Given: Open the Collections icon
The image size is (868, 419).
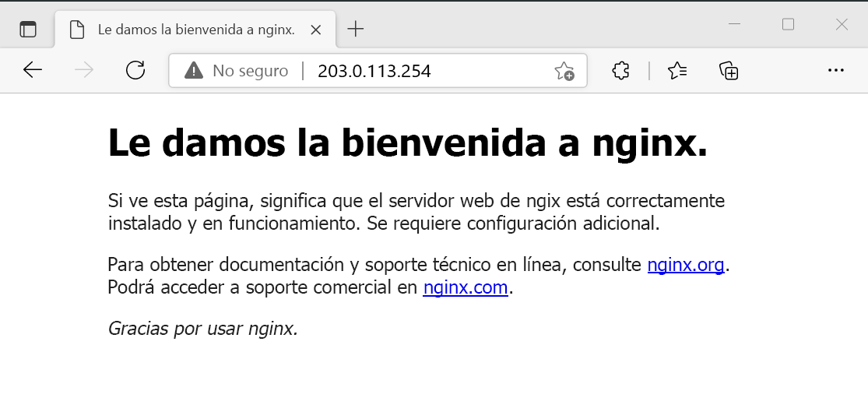Looking at the screenshot, I should click(729, 70).
